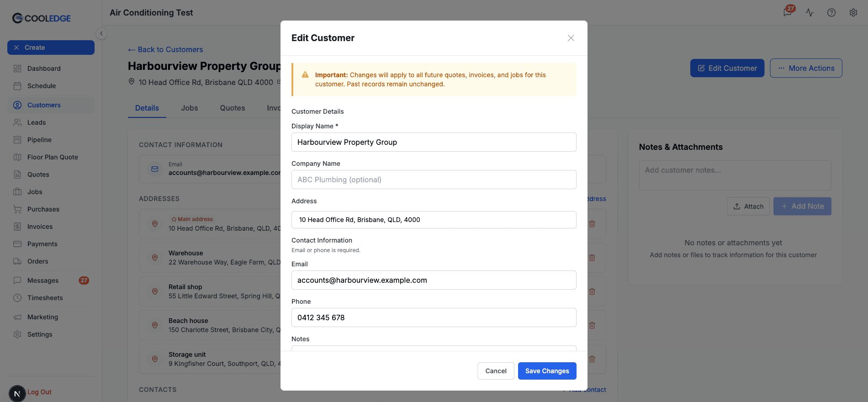Viewport: 868px width, 402px height.
Task: Select the Customers icon in sidebar
Action: (17, 105)
